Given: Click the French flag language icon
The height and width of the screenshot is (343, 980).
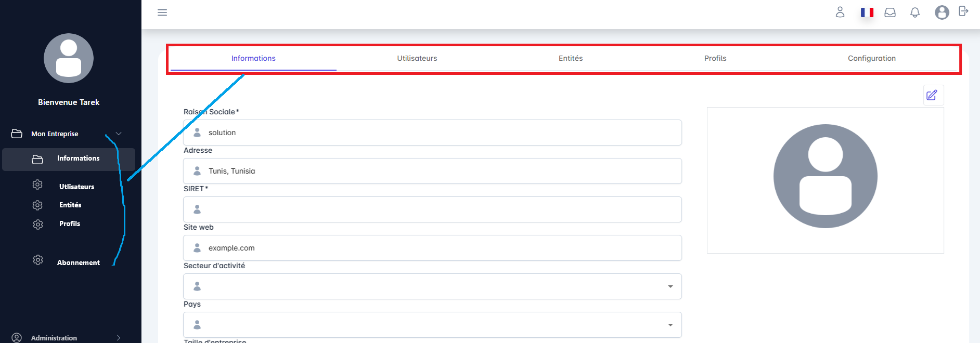Looking at the screenshot, I should (x=867, y=12).
